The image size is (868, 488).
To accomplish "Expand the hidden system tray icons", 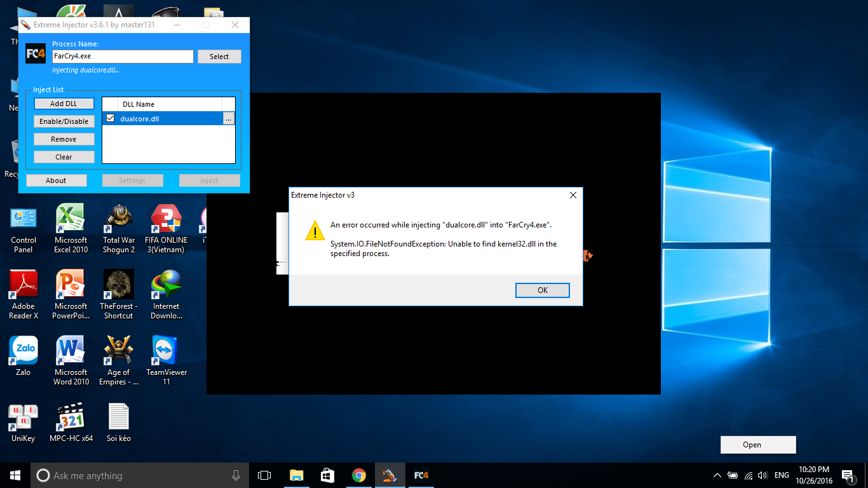I will pos(717,475).
